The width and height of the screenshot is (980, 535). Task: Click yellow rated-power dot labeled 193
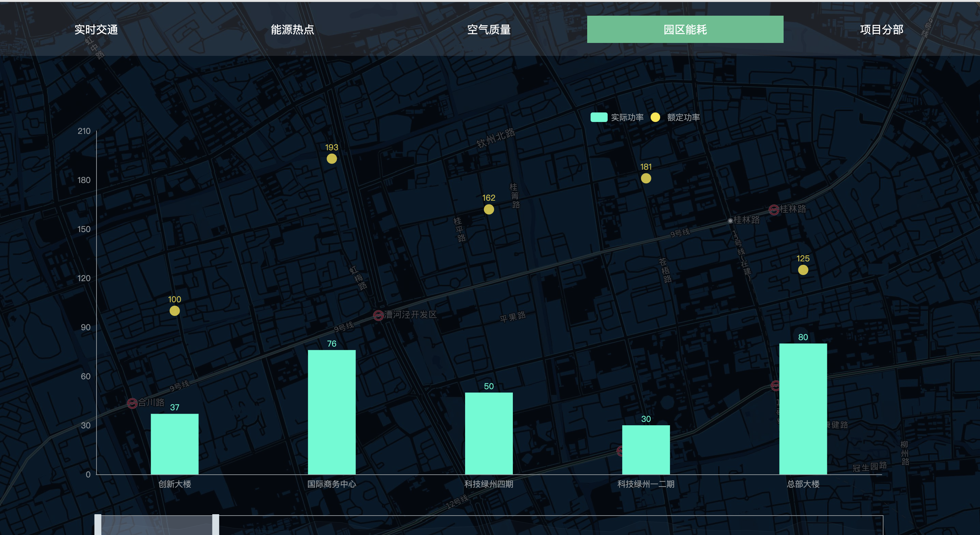331,158
